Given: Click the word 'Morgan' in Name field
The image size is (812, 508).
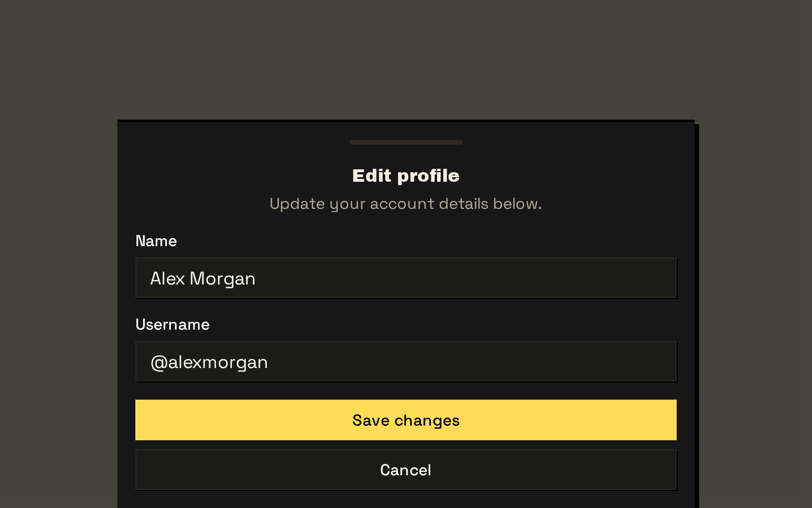Looking at the screenshot, I should coord(223,279).
